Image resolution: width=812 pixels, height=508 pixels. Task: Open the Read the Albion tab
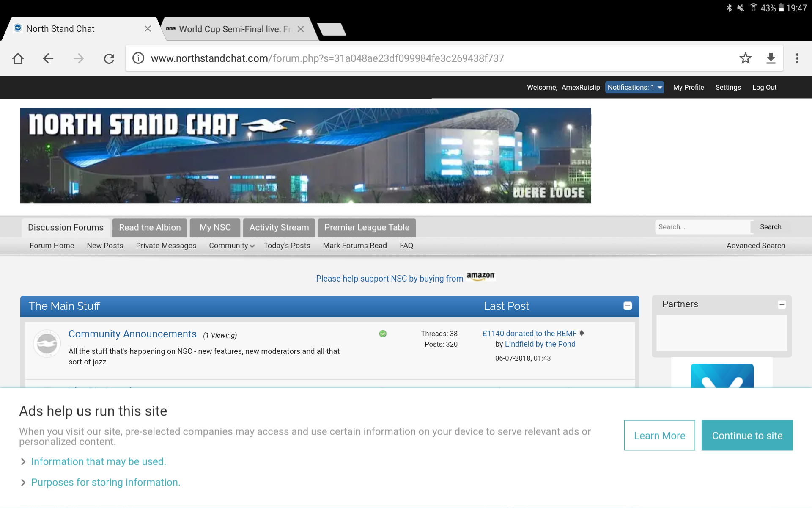click(x=150, y=227)
